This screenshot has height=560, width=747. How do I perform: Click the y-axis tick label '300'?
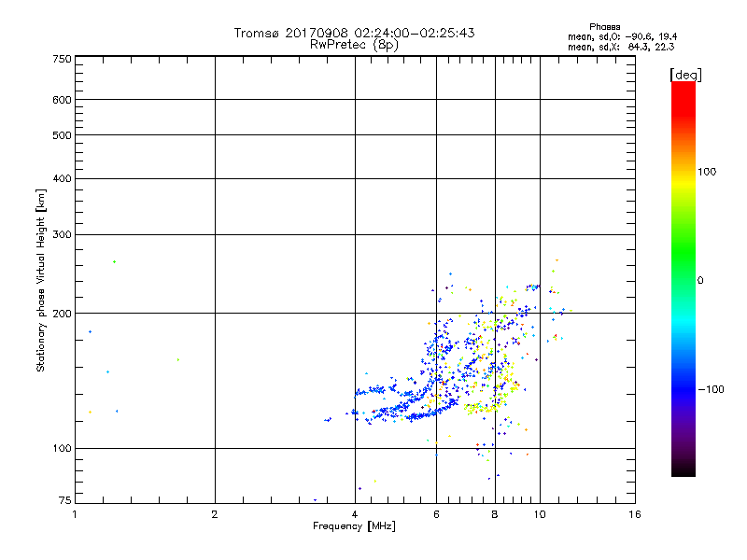[x=62, y=235]
